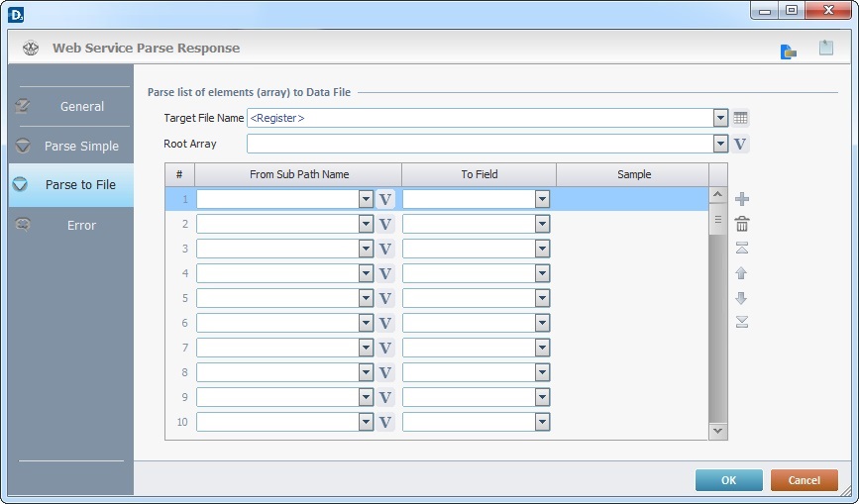859x504 pixels.
Task: Click the V variable icon in row 8
Action: click(385, 372)
